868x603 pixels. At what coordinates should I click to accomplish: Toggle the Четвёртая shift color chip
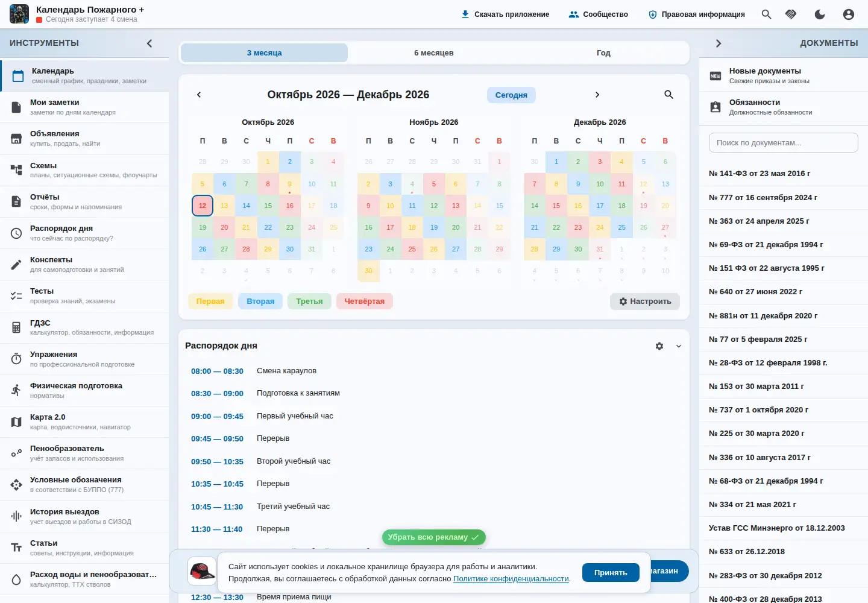coord(365,301)
